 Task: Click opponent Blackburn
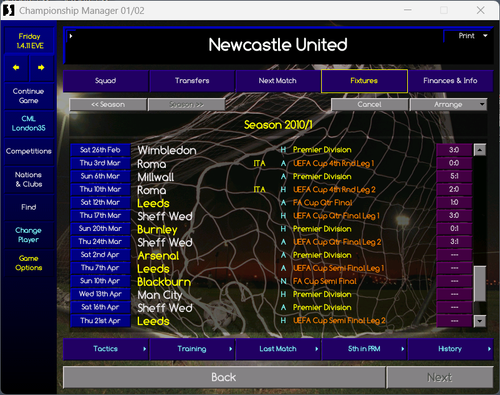pyautogui.click(x=164, y=282)
